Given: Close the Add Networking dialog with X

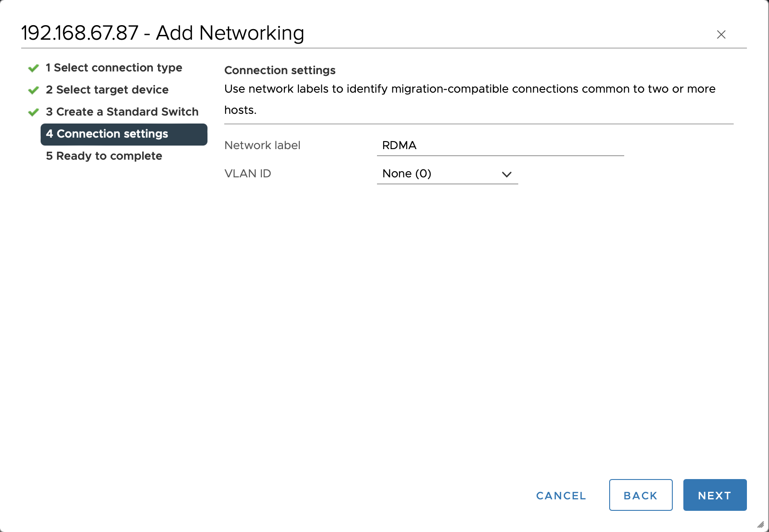Looking at the screenshot, I should pos(721,34).
